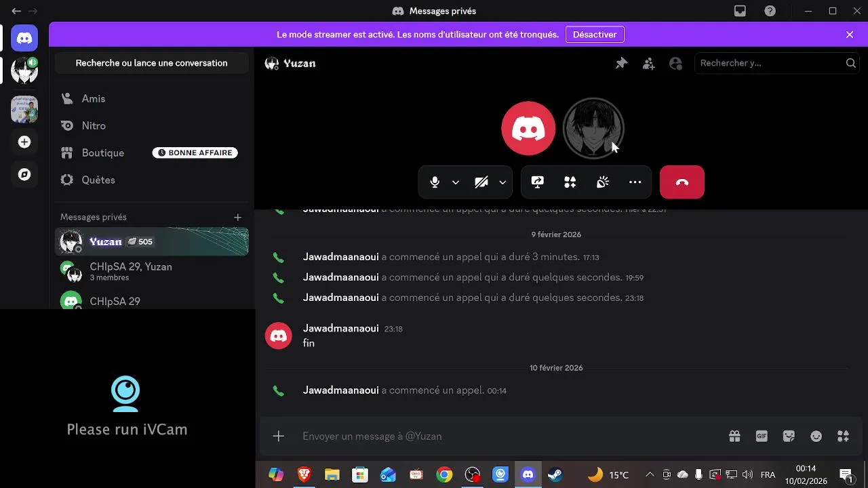Viewport: 868px width, 488px height.
Task: Create a new private message with plus icon
Action: point(237,217)
